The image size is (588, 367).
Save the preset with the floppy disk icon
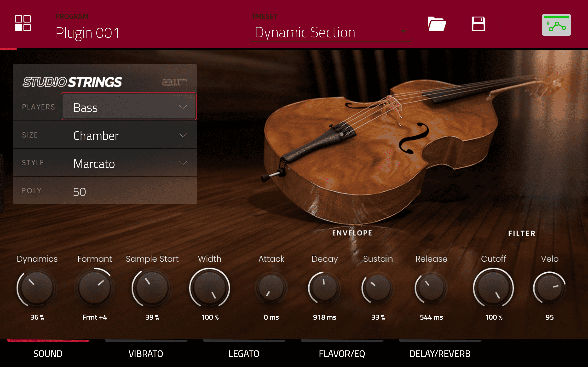[x=478, y=24]
